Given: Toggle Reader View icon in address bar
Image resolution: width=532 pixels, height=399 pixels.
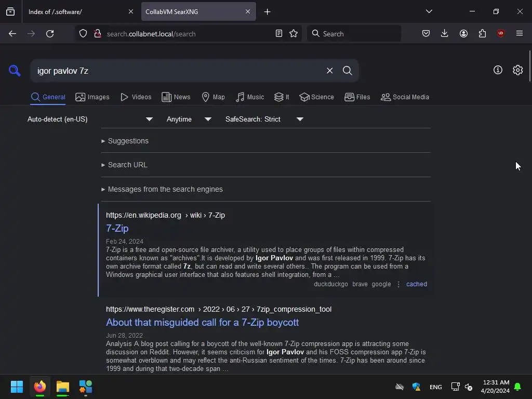Looking at the screenshot, I should pos(279,33).
